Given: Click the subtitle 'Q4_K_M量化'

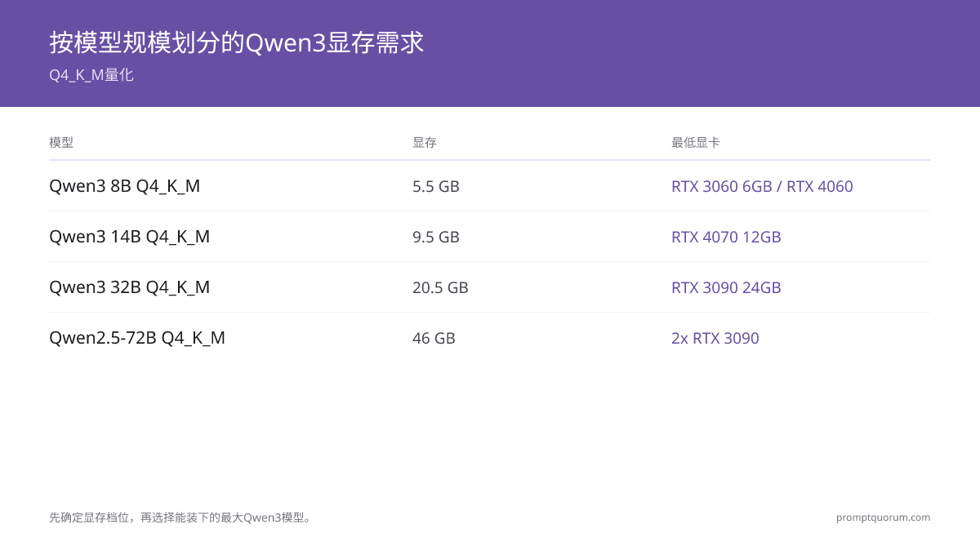Looking at the screenshot, I should pyautogui.click(x=91, y=75).
